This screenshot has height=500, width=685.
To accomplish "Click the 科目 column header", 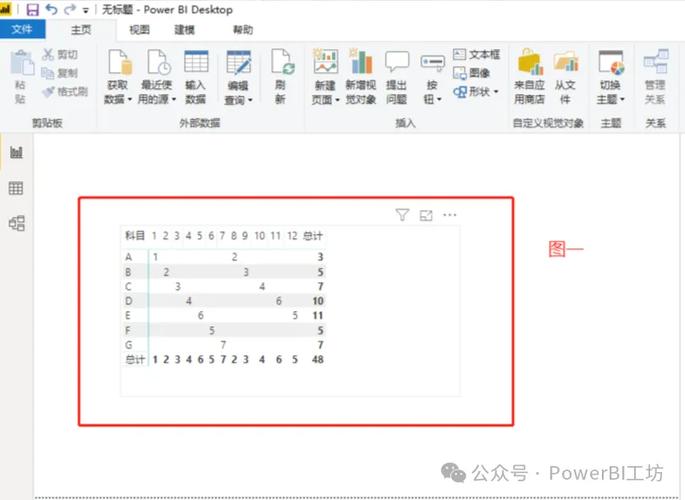I will tap(135, 236).
